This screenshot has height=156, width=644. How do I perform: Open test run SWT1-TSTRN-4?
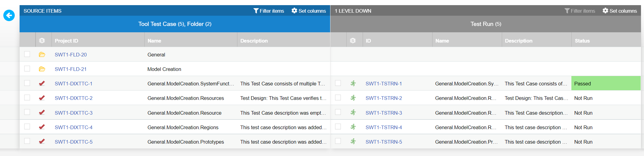(x=384, y=127)
